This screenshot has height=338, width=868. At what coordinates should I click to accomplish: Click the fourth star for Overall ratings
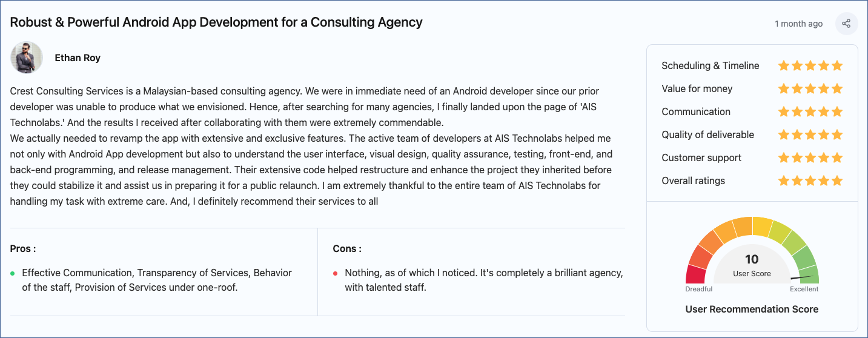824,181
